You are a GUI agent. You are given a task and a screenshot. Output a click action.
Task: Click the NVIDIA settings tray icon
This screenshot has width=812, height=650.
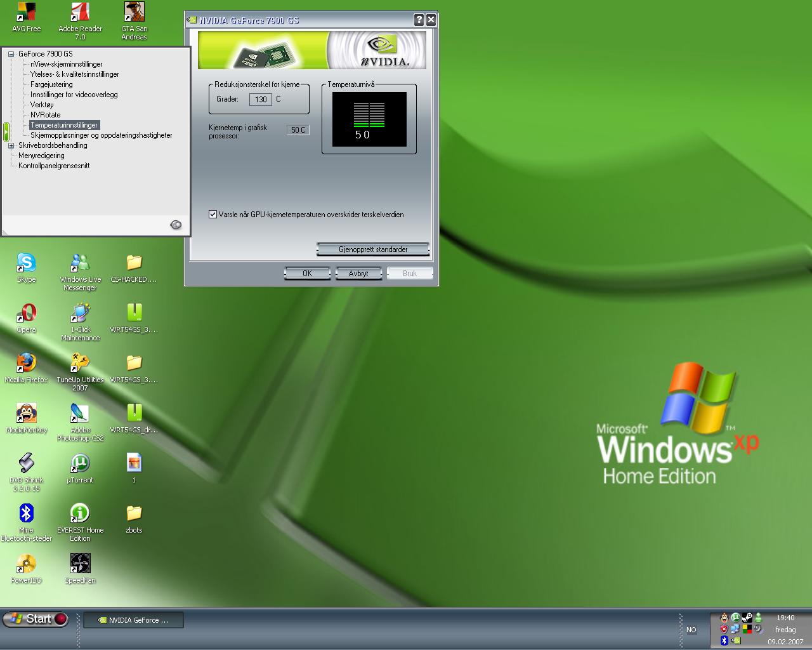point(736,640)
